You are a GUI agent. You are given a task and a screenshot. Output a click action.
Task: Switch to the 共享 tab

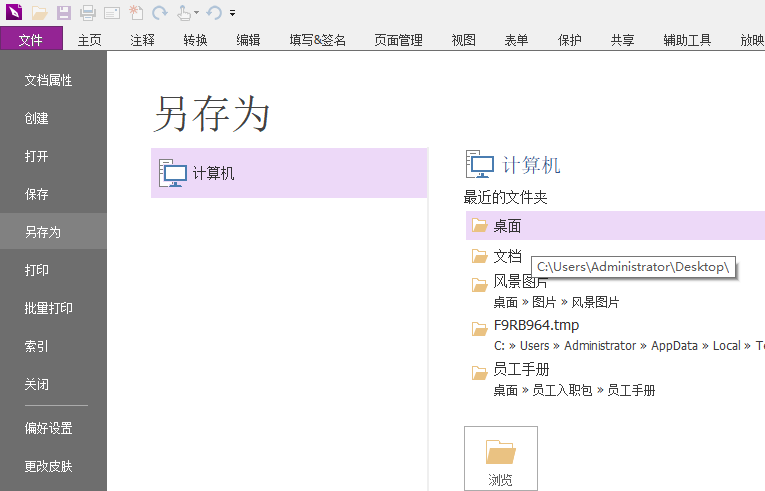[x=623, y=40]
